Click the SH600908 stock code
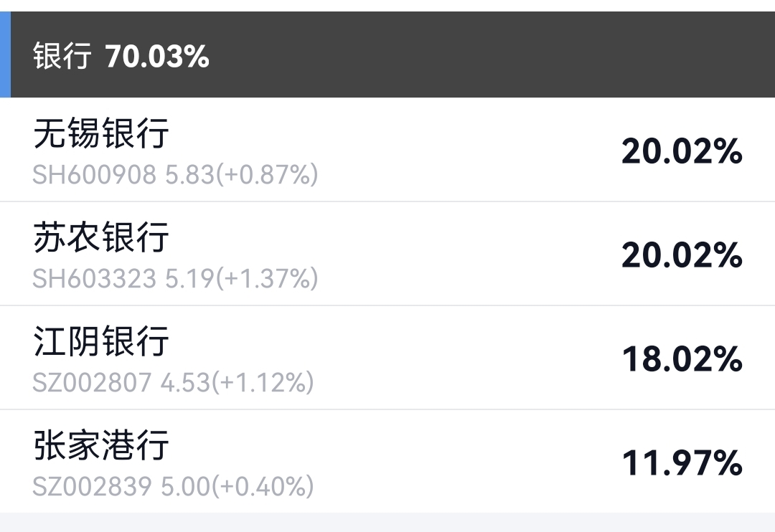 pos(94,175)
